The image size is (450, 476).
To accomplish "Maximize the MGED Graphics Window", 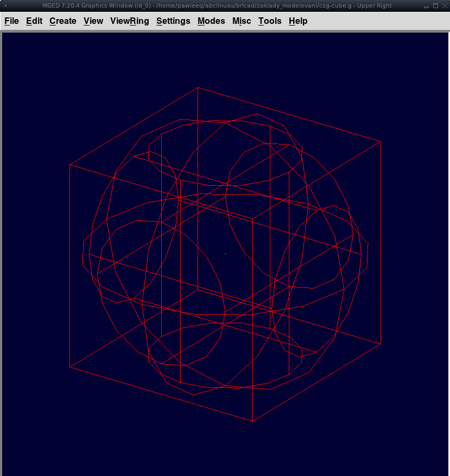I will (x=435, y=6).
